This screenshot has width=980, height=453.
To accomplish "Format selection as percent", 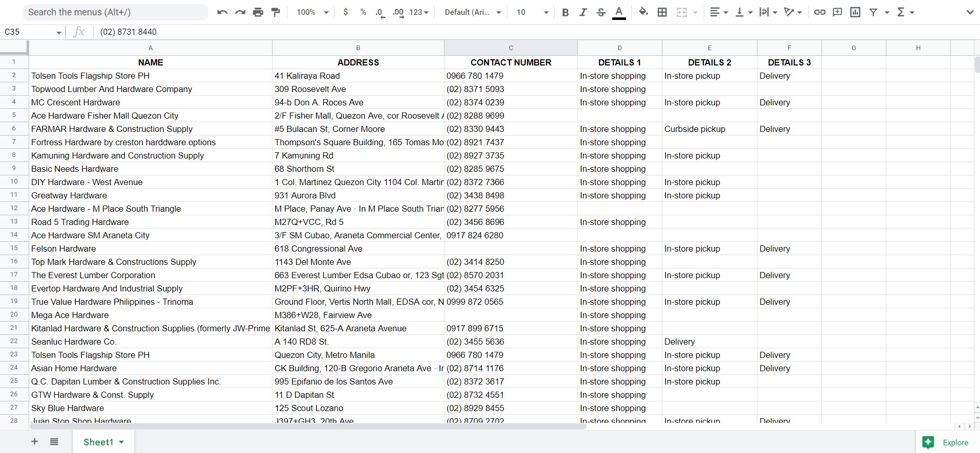I will 363,12.
